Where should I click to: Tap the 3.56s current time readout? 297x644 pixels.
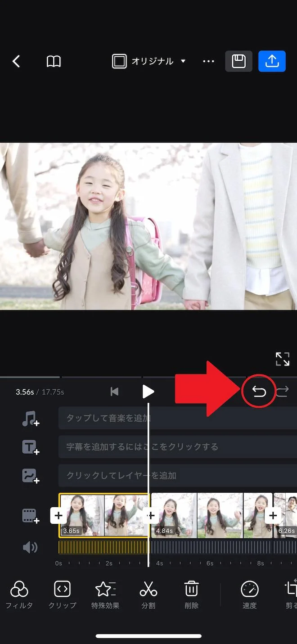click(x=25, y=392)
